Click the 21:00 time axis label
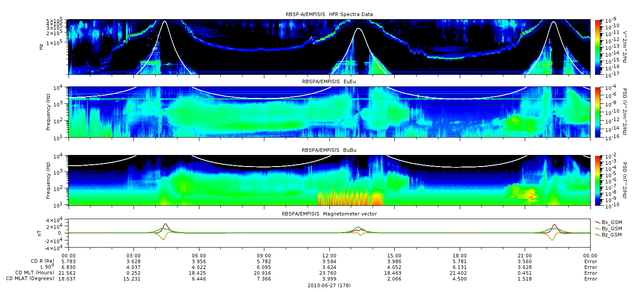Image resolution: width=644 pixels, height=293 pixels. 525,256
